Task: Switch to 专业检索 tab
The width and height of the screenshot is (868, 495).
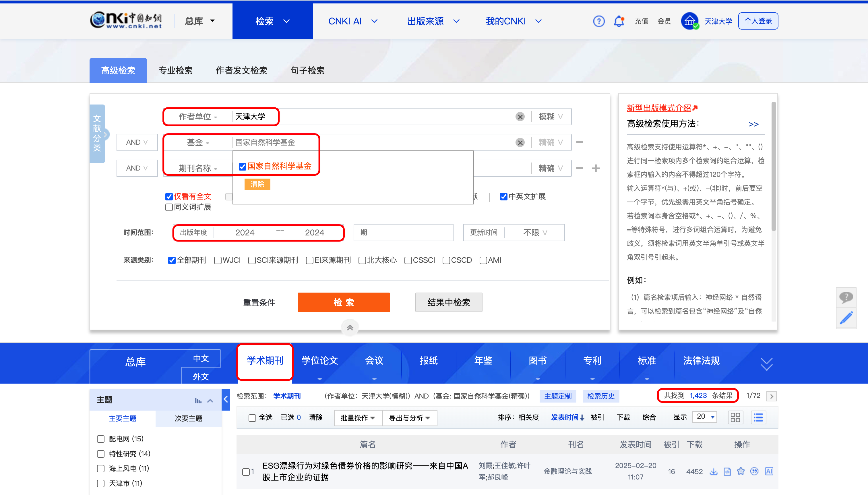Action: pos(175,71)
